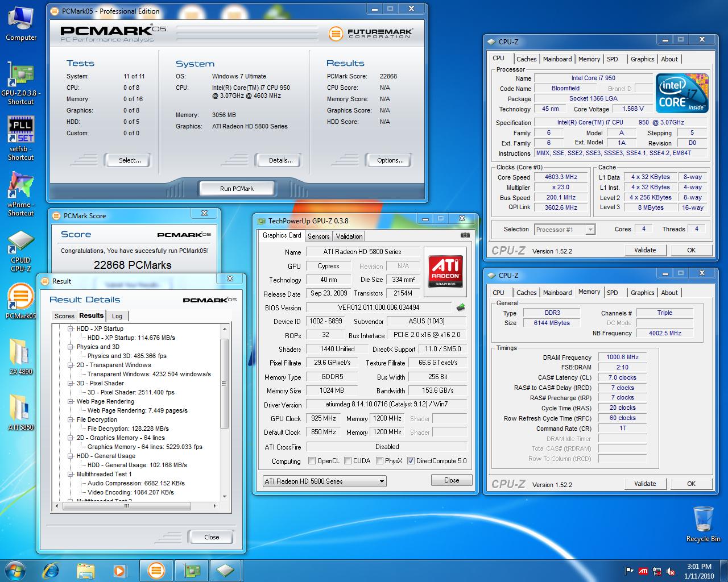728x582 pixels.
Task: Open the GPU selection dropdown in GPU-Z
Action: [x=324, y=481]
